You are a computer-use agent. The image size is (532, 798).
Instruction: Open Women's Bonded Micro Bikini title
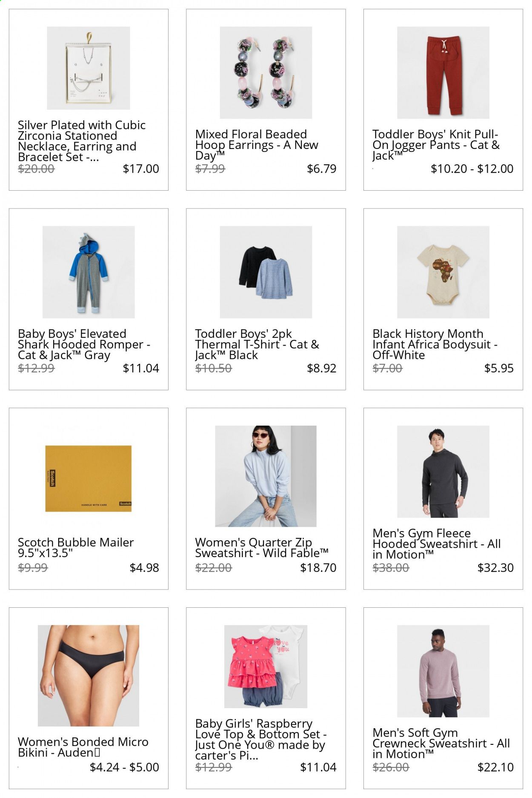coord(83,747)
